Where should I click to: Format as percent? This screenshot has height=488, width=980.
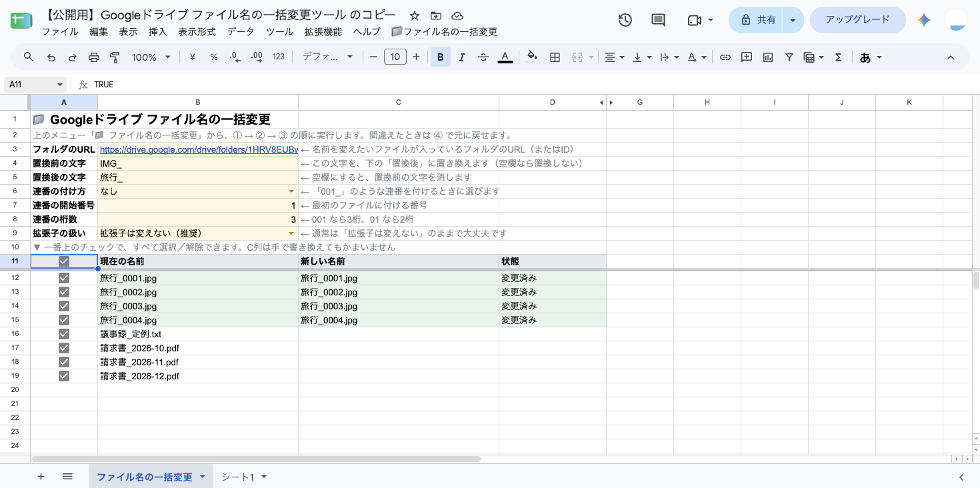tap(214, 57)
